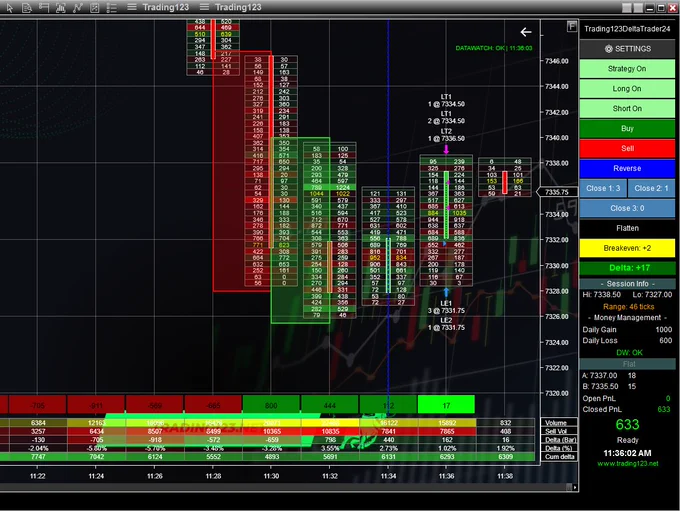Click the DW: OK status
The height and width of the screenshot is (511, 680).
point(629,353)
